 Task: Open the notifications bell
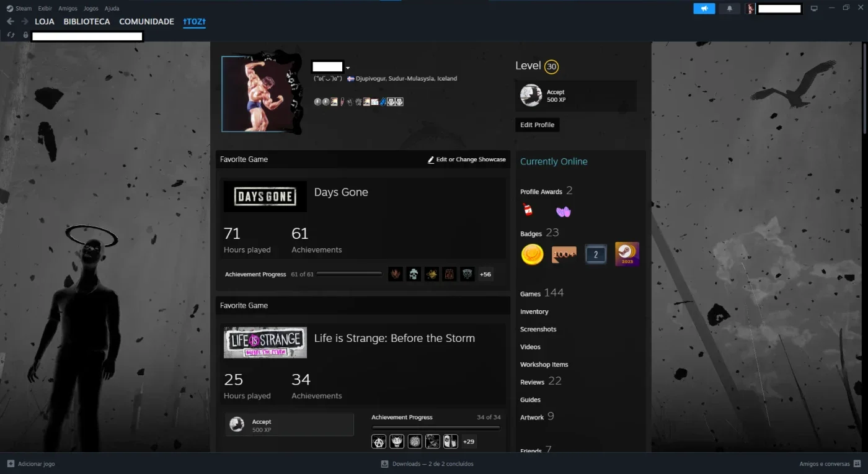tap(730, 9)
